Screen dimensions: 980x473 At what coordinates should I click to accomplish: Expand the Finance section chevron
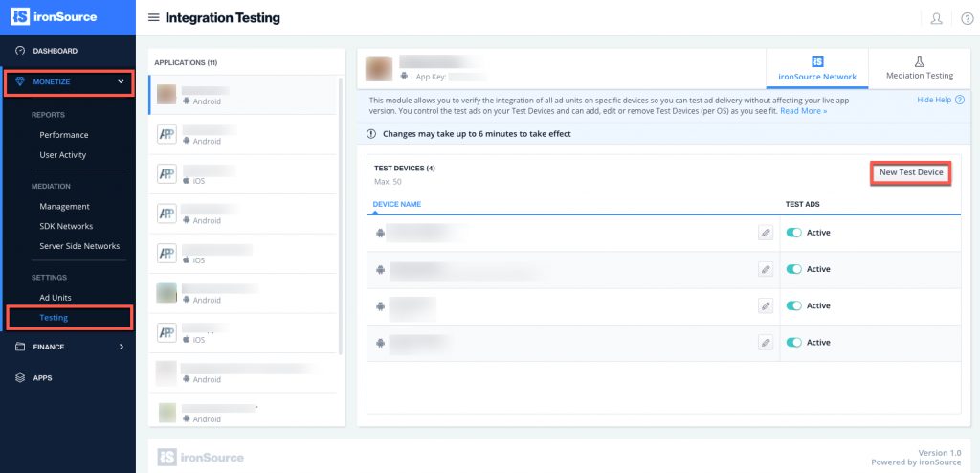(122, 347)
